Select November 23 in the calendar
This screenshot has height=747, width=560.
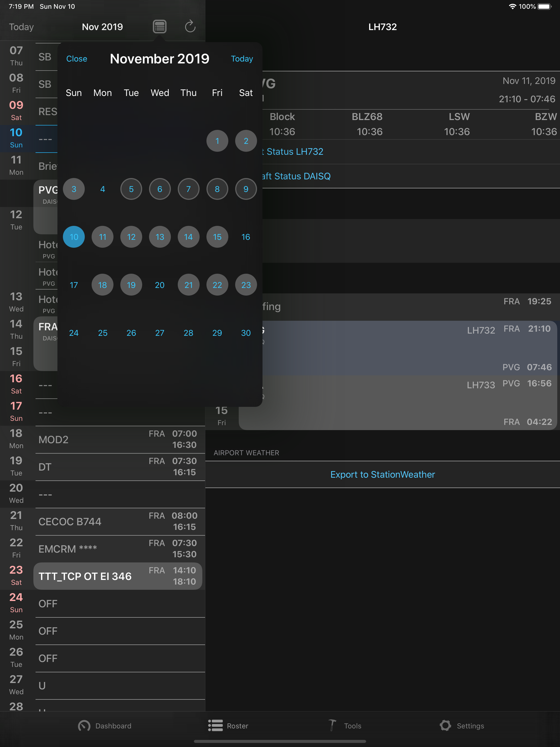246,285
